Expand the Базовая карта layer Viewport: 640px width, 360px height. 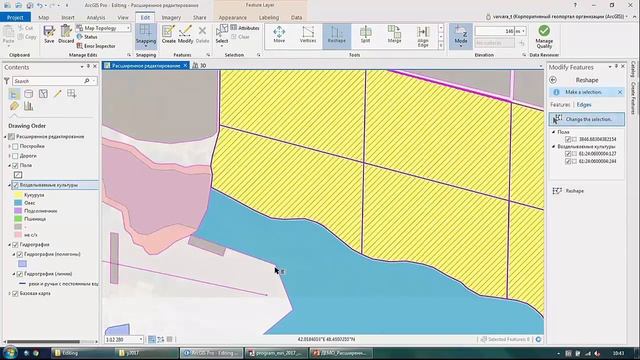click(x=10, y=293)
